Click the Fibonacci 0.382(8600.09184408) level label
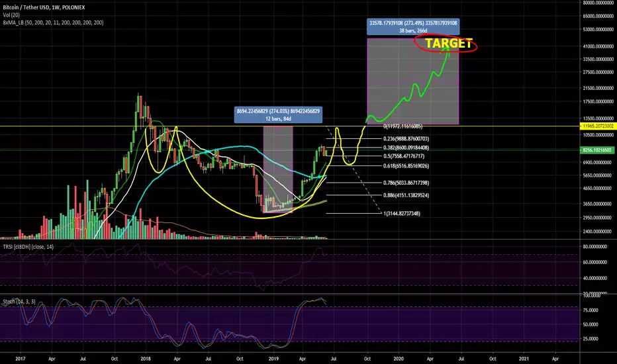Screen dimensions: 617x364 click(x=406, y=148)
